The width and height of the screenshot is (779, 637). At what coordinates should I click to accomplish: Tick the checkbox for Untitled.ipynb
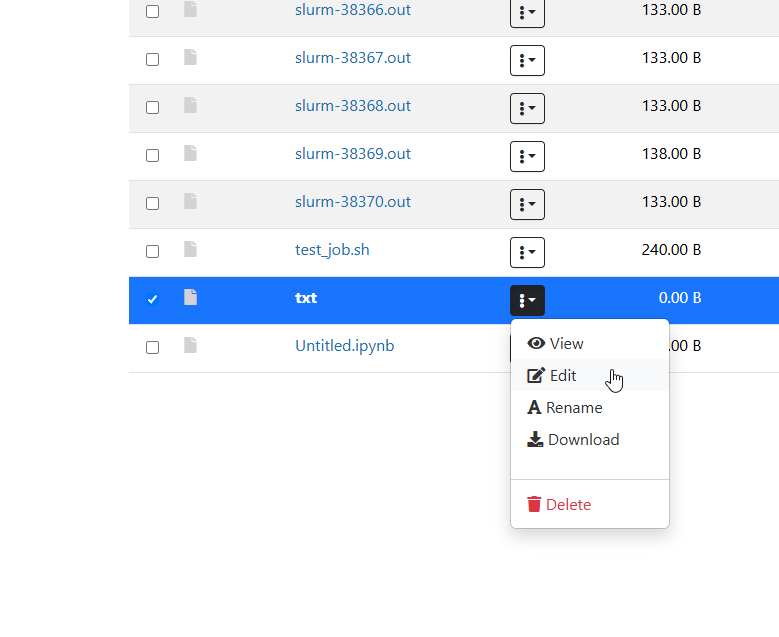tap(153, 347)
